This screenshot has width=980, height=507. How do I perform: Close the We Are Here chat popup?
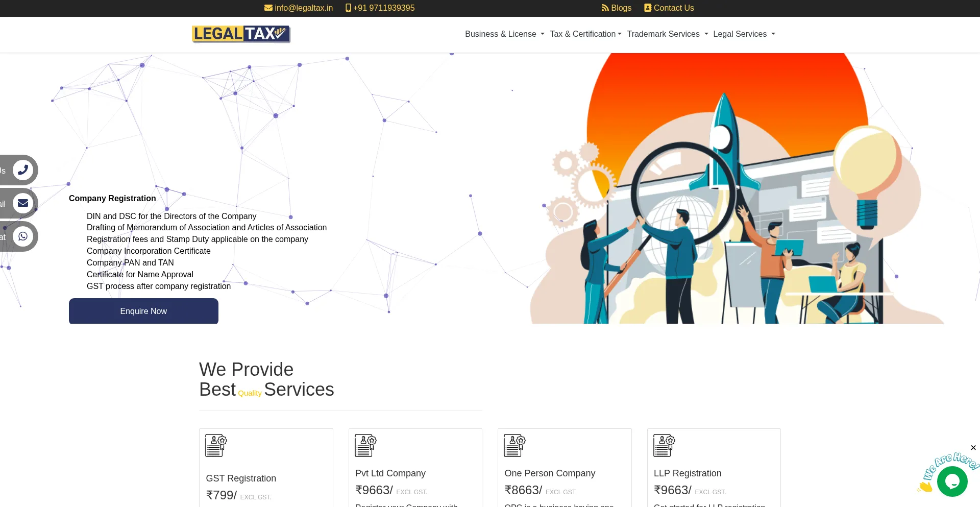[973, 448]
